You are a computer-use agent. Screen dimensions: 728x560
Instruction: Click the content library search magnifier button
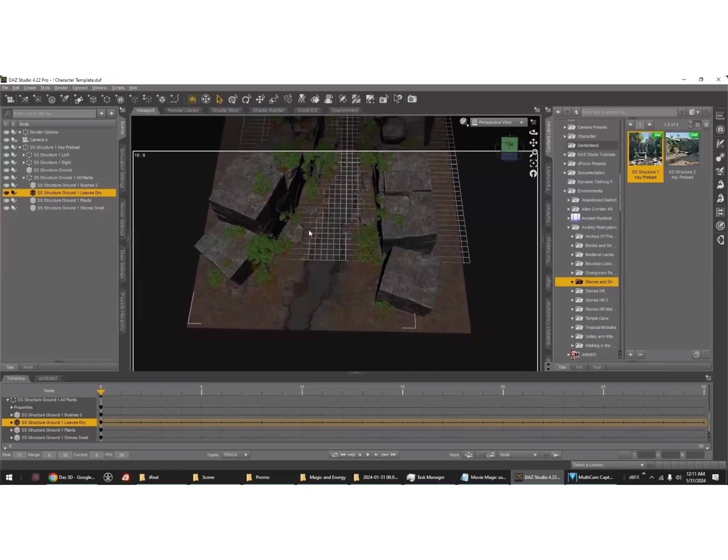click(x=707, y=112)
